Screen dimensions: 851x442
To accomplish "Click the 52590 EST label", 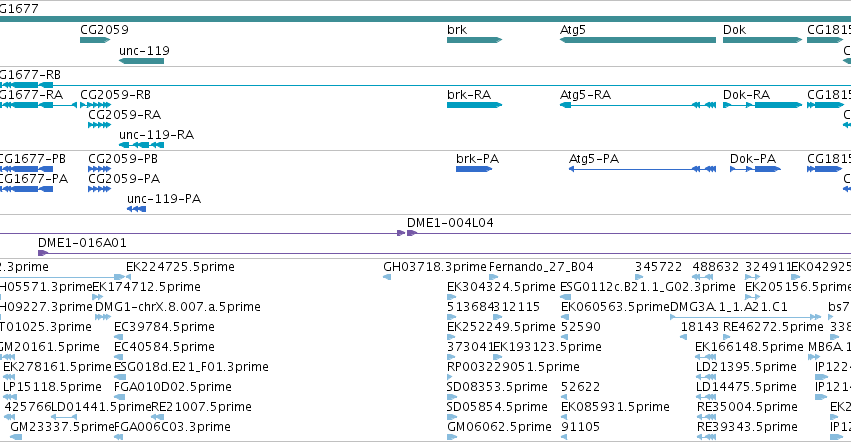I will 581,327.
